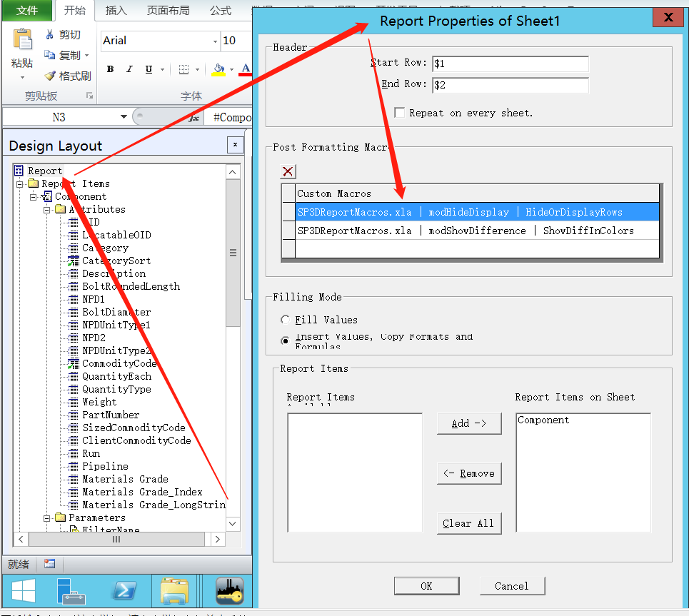This screenshot has width=689, height=616.
Task: Click the CommodityCode attribute icon
Action: [74, 363]
